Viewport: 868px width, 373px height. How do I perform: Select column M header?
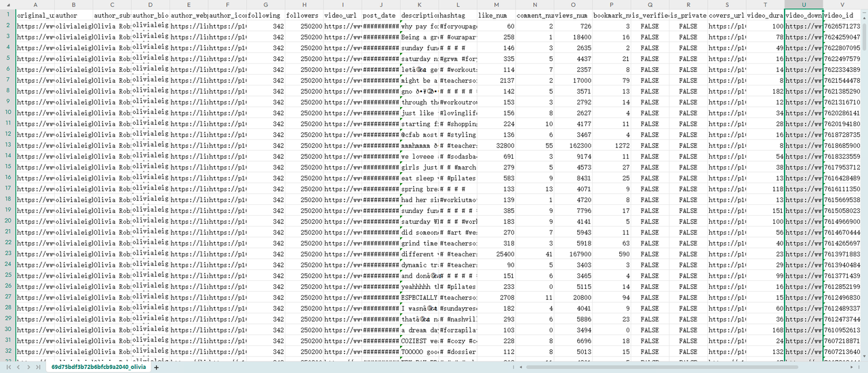pyautogui.click(x=496, y=5)
